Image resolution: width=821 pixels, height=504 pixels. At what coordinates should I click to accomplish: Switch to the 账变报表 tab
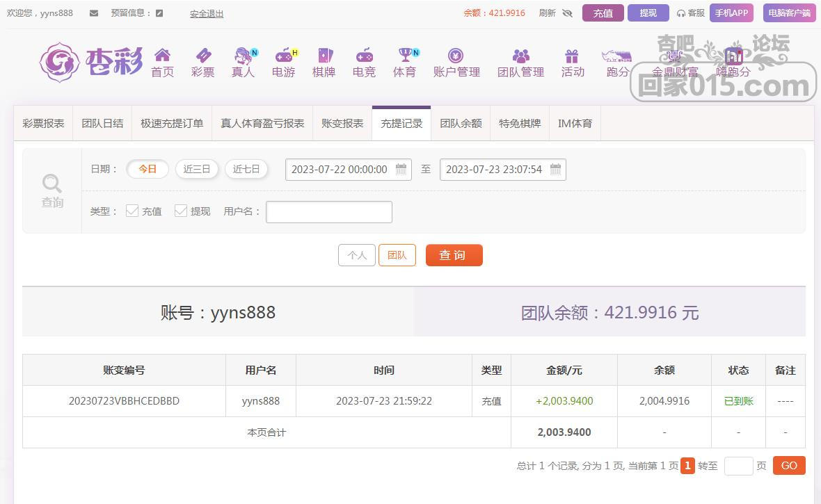pyautogui.click(x=342, y=123)
